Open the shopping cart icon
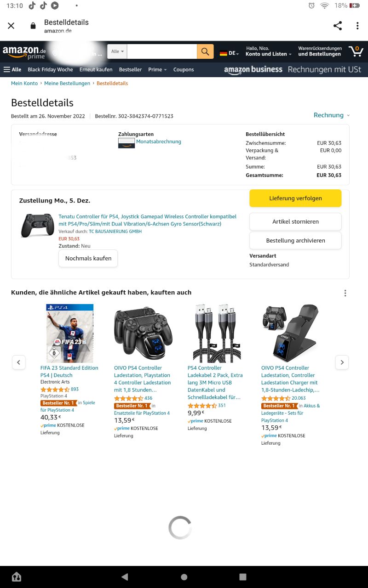This screenshot has height=588, width=368. click(x=356, y=51)
